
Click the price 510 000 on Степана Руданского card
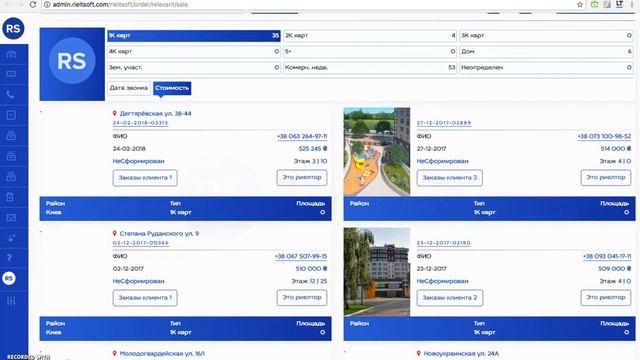tap(311, 269)
